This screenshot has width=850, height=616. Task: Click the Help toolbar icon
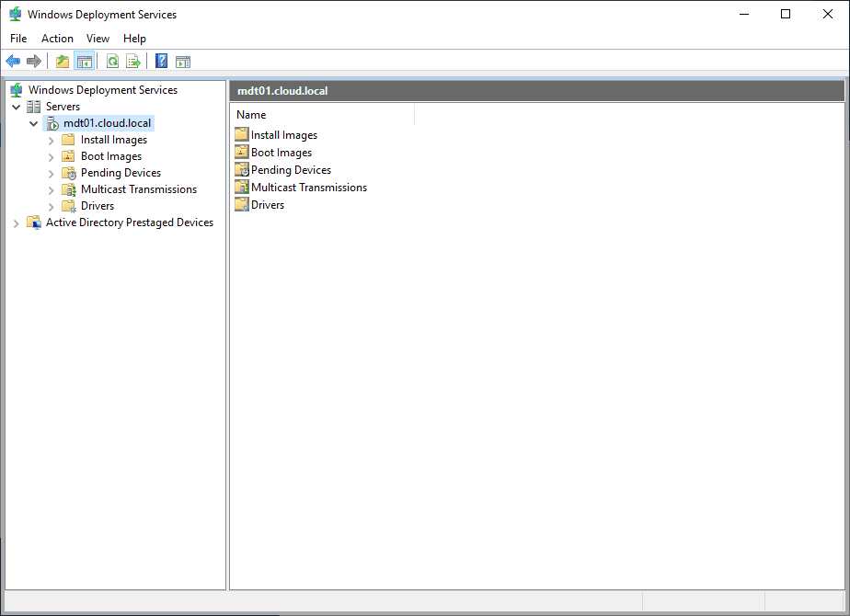pyautogui.click(x=161, y=62)
